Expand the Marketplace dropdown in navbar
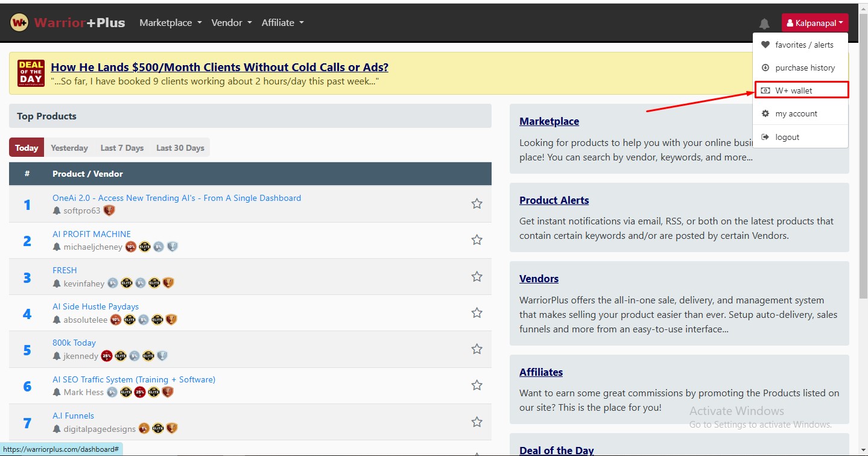This screenshot has width=868, height=456. (171, 23)
